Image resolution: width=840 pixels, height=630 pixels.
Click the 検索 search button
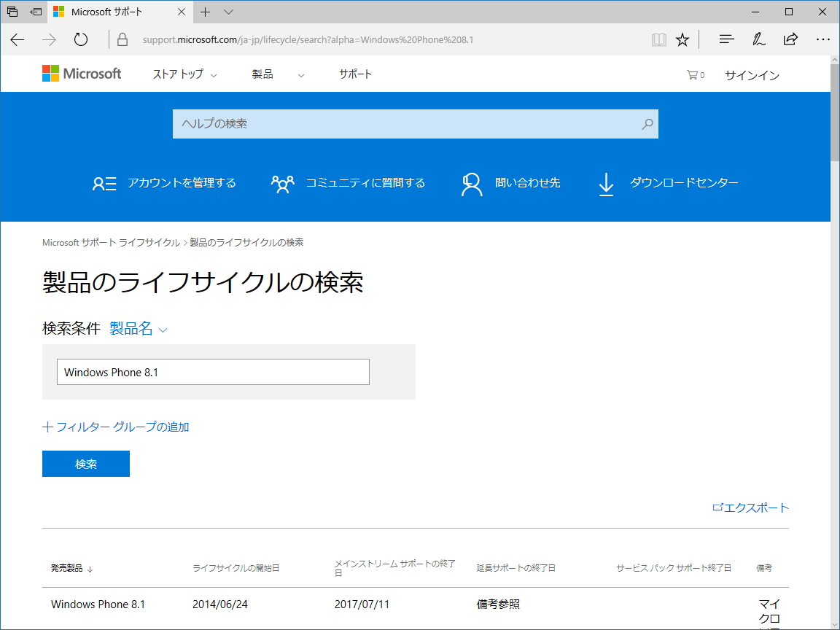85,464
